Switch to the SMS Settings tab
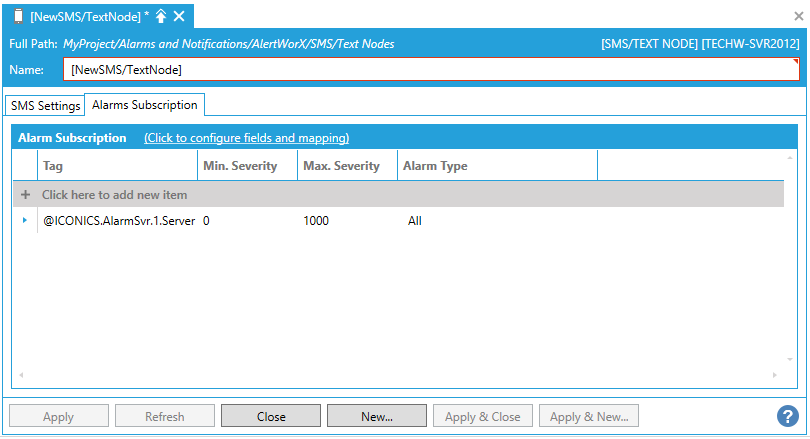 (46, 106)
